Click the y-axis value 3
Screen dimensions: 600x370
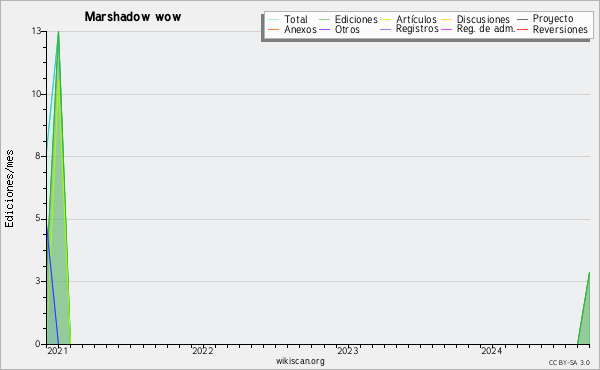[38, 281]
